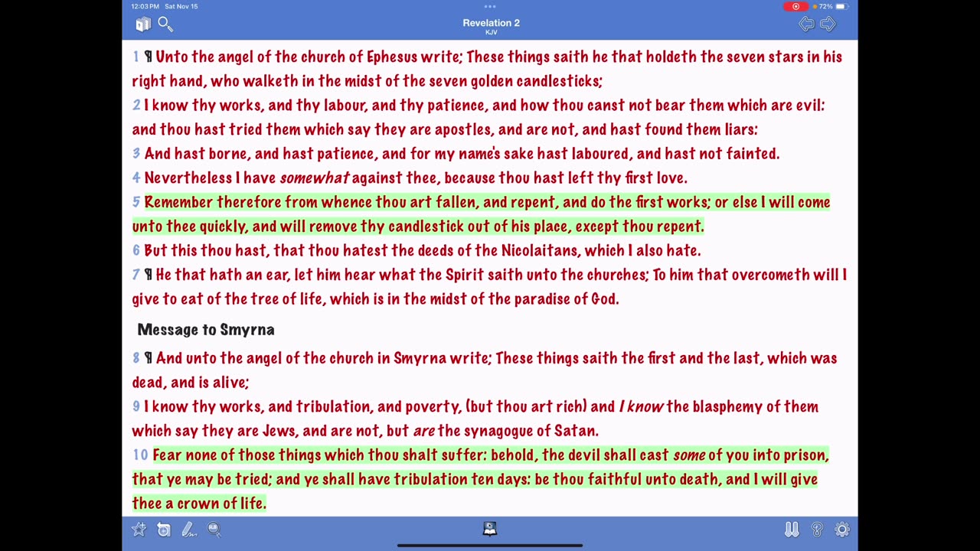Select verse number 6
Image resolution: width=980 pixels, height=551 pixels.
(x=136, y=251)
